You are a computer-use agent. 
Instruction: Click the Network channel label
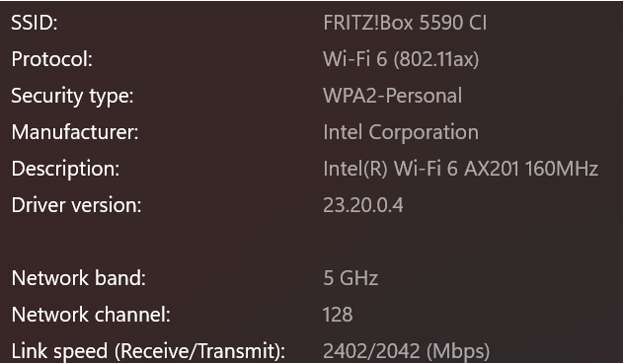(x=91, y=315)
